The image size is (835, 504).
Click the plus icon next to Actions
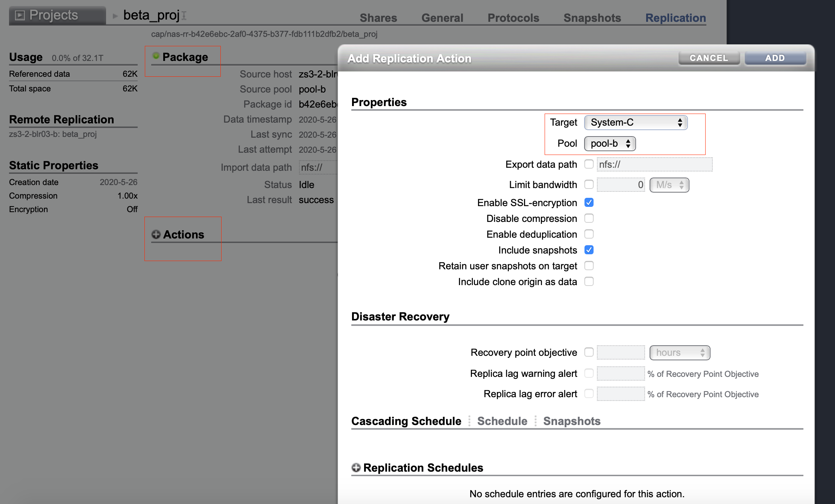tap(155, 234)
